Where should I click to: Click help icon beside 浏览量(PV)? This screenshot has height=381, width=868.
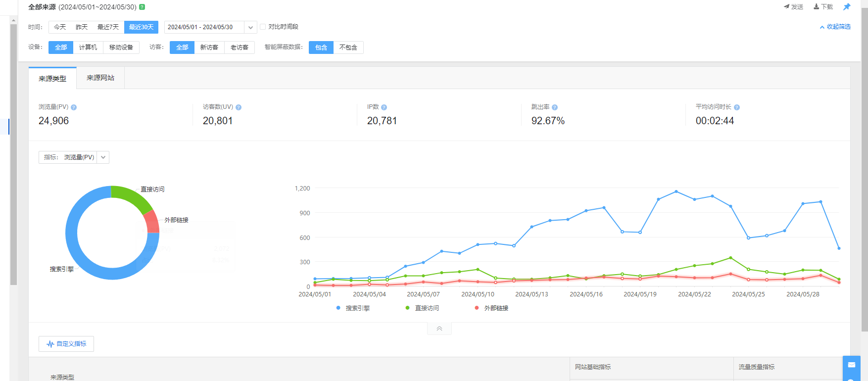74,107
